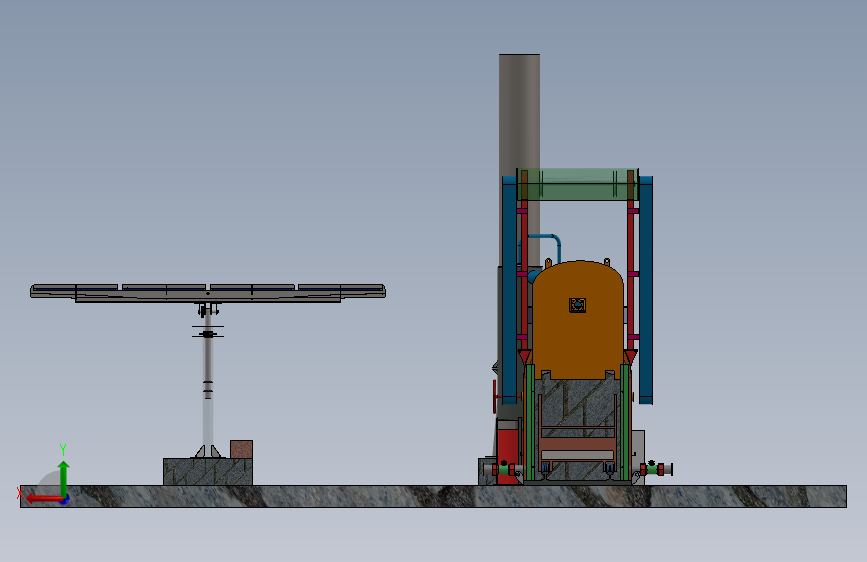Pick the right-side outlet valve with green body

coord(656,470)
